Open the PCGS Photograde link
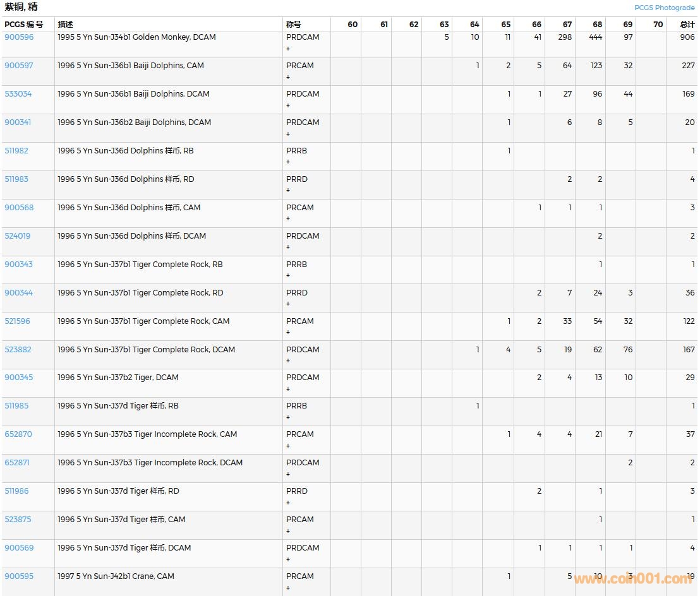 [x=664, y=8]
